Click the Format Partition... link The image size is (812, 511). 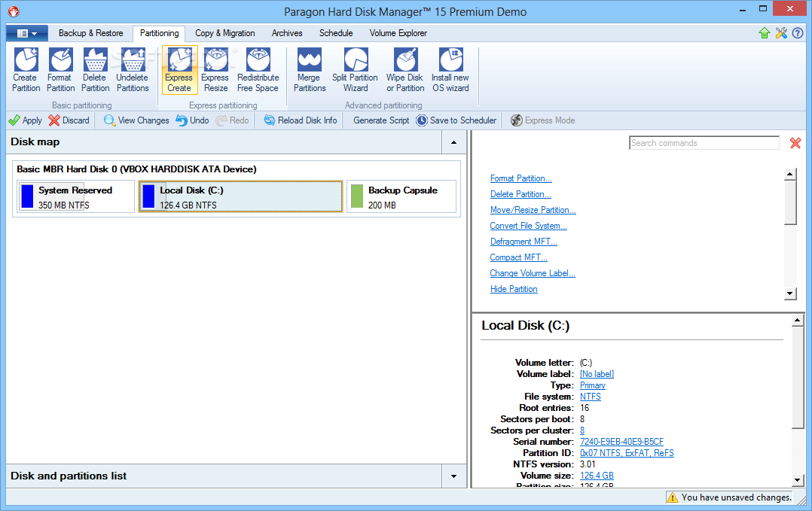521,178
